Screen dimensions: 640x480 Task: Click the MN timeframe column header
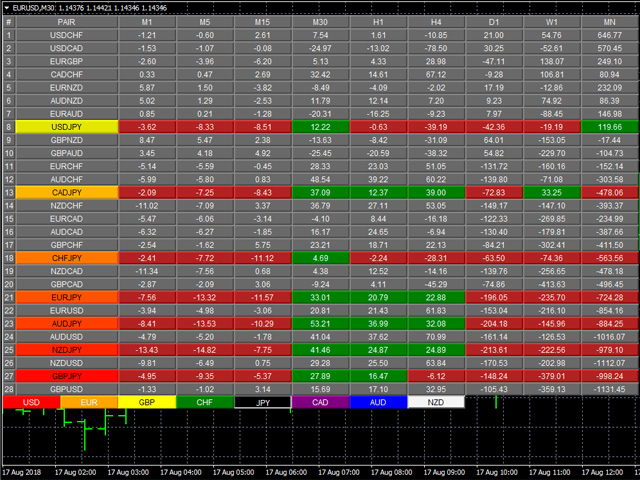point(609,21)
